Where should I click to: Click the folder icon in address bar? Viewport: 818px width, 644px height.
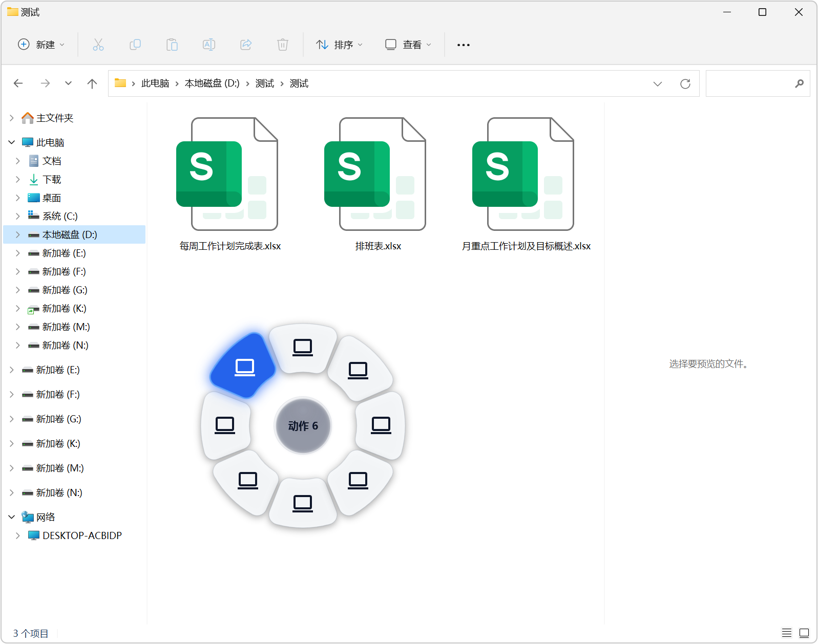pyautogui.click(x=120, y=83)
